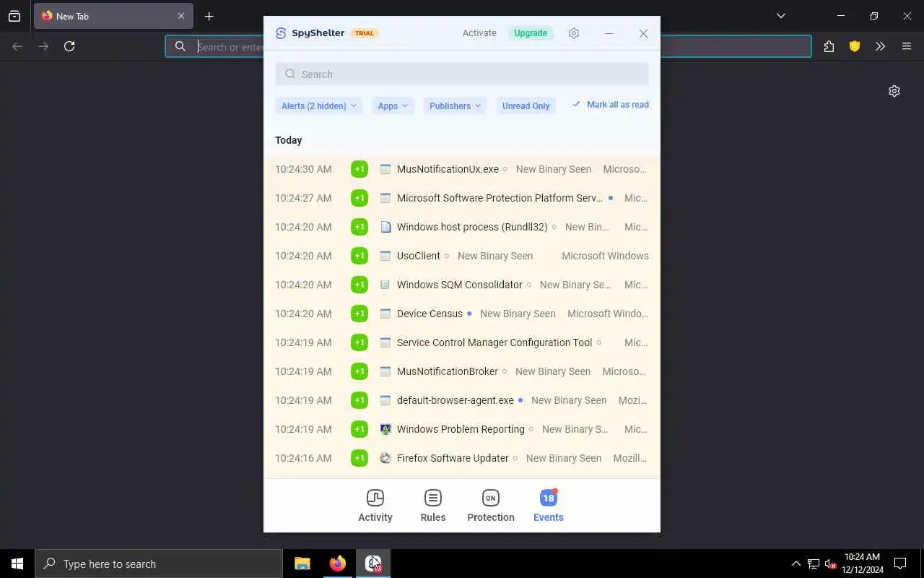Expand the Publishers filter dropdown
Image resolution: width=924 pixels, height=578 pixels.
point(455,105)
